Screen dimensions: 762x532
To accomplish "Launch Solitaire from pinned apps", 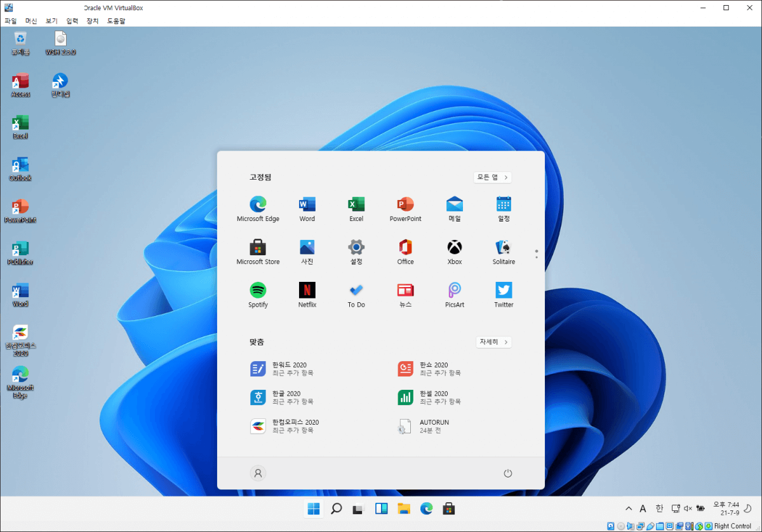I will pyautogui.click(x=504, y=253).
